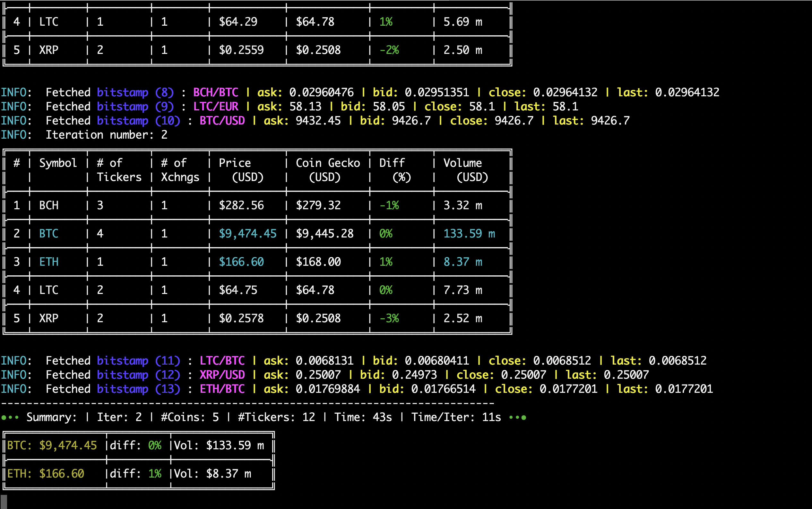Click the green dots before Summary

(x=9, y=418)
